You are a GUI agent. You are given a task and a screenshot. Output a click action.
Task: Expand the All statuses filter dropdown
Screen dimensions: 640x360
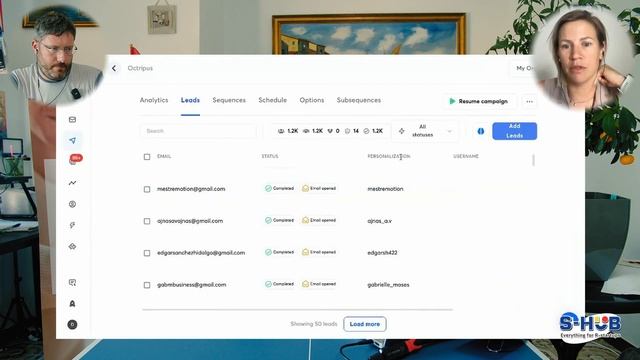(425, 131)
